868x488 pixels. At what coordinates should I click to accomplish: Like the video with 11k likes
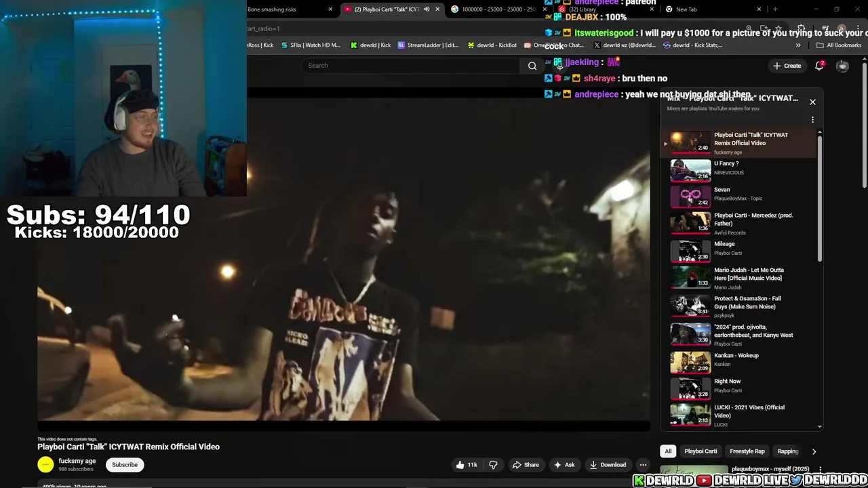[x=467, y=465]
